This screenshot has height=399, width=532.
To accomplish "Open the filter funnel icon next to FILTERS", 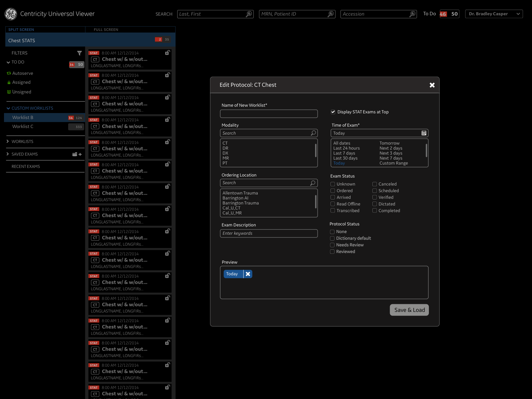I will pyautogui.click(x=79, y=53).
